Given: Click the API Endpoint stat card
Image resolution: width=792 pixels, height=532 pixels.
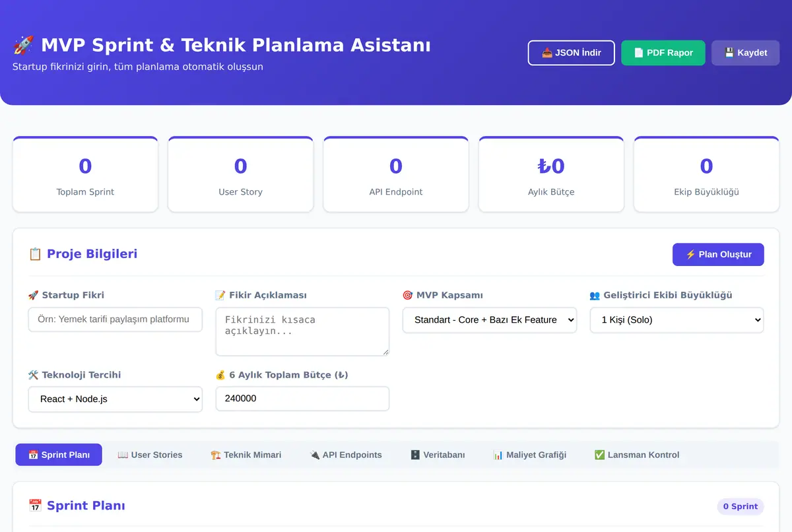Looking at the screenshot, I should coord(396,174).
